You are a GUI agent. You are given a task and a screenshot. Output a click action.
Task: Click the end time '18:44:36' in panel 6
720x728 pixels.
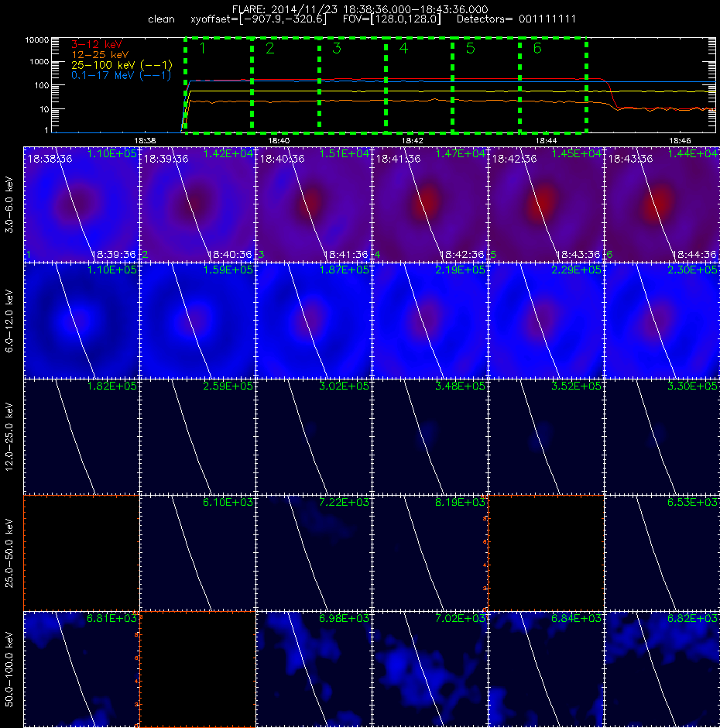tap(694, 255)
